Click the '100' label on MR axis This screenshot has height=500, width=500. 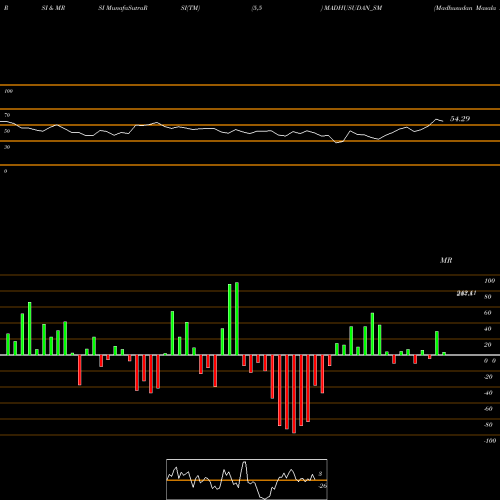(489, 281)
